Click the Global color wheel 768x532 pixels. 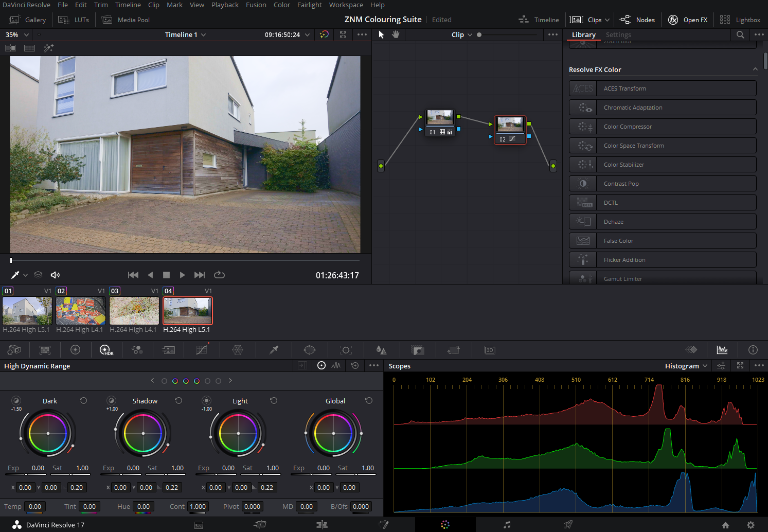coord(333,433)
